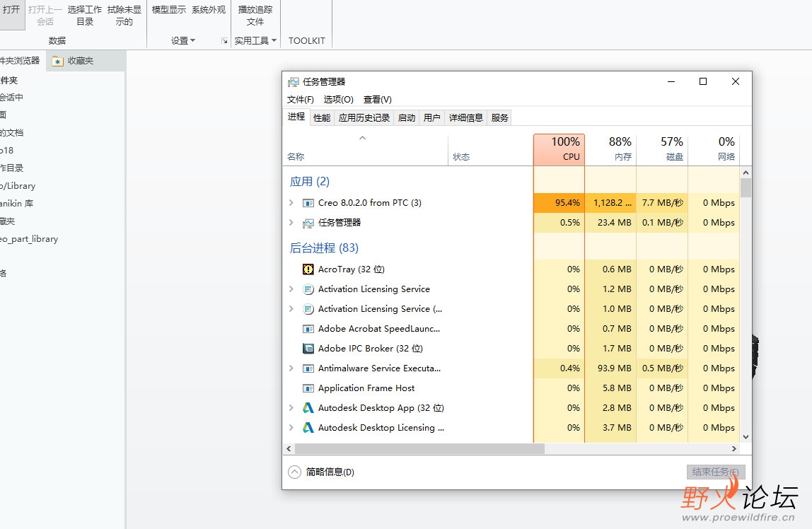The width and height of the screenshot is (812, 529).
Task: Click the Antimalware Service Executable icon
Action: [x=308, y=368]
